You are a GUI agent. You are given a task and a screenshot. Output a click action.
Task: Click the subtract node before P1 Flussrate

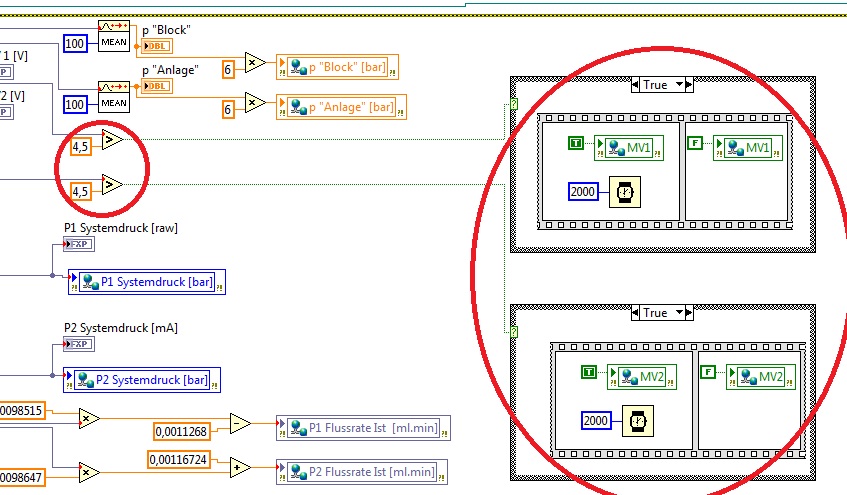tap(240, 424)
